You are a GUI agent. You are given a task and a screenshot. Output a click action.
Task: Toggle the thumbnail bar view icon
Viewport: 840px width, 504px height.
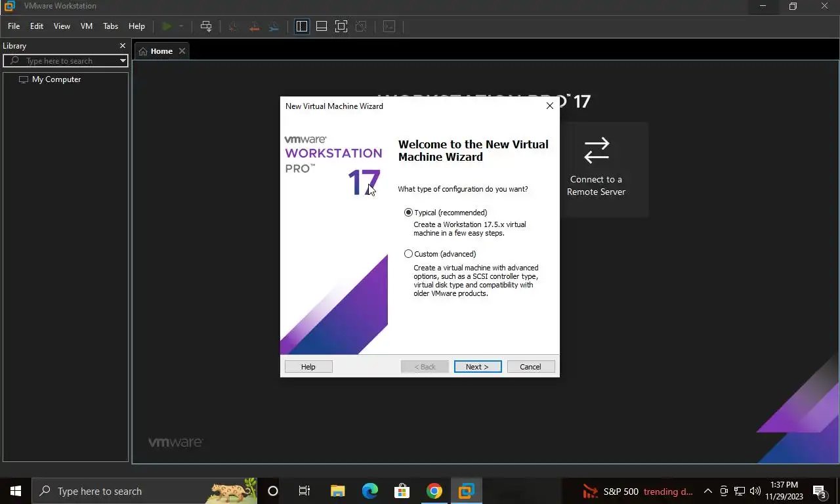(322, 26)
